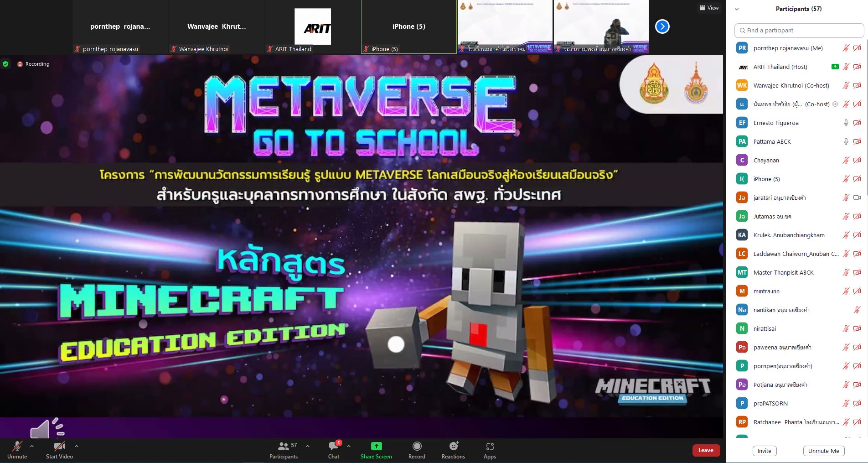Click the camera icon for jaratsri row
Screen dimensions: 868x463
click(857, 198)
